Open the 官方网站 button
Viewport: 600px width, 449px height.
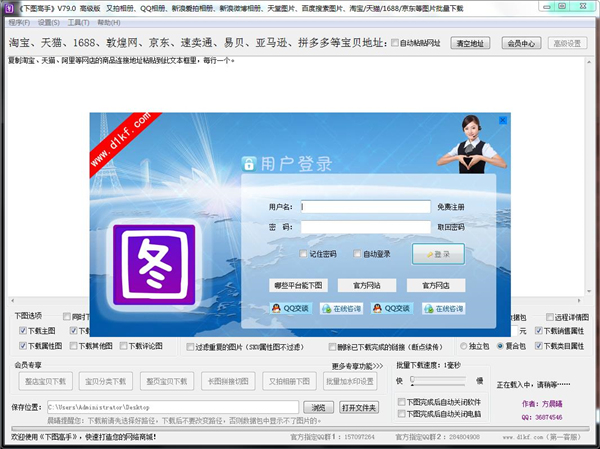coord(367,285)
